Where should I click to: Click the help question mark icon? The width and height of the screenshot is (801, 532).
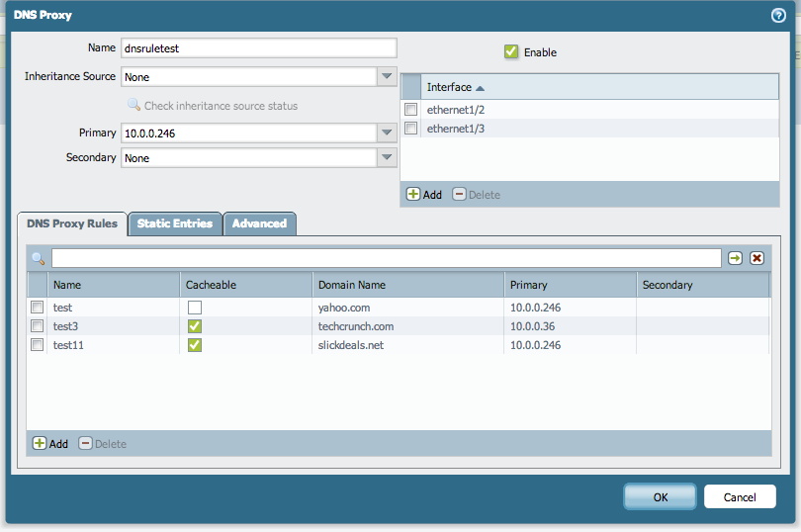[778, 15]
